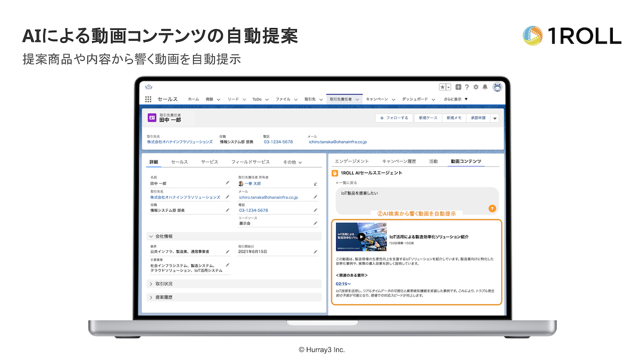The height and width of the screenshot is (362, 644).
Task: Open the help question mark icon
Action: coord(467,87)
